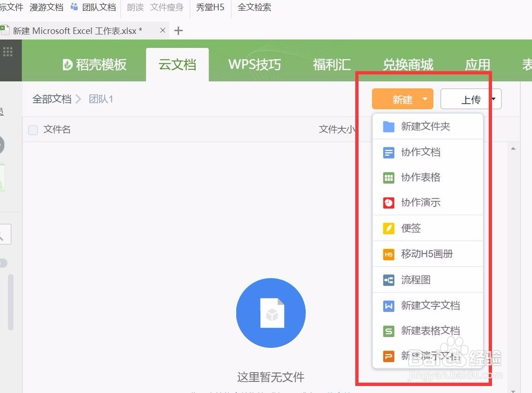Select the 协作文档 icon in the menu

point(388,153)
